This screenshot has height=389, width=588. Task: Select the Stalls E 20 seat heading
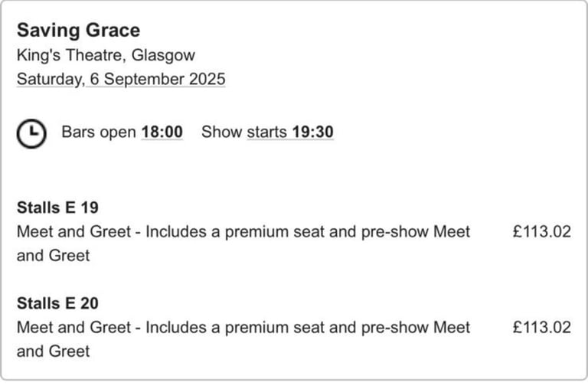pos(57,303)
